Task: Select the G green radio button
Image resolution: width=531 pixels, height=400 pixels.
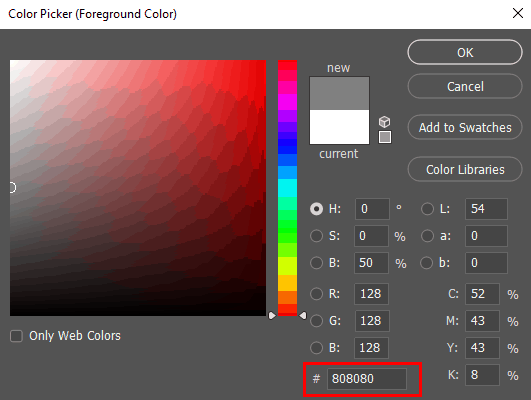Action: click(317, 321)
